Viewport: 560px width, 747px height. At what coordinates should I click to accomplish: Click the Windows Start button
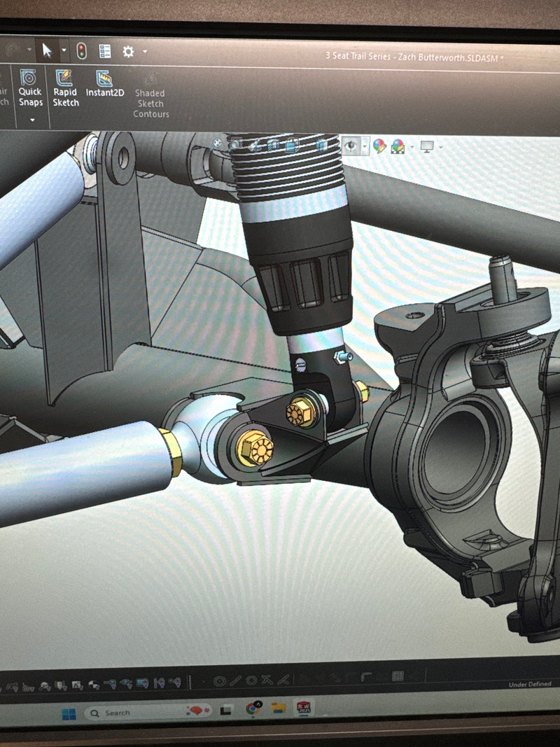69,713
